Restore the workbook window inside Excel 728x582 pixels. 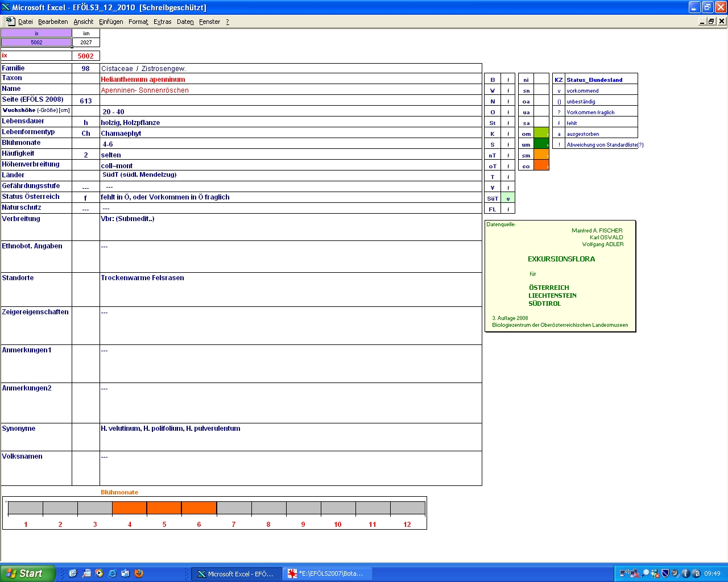point(712,21)
